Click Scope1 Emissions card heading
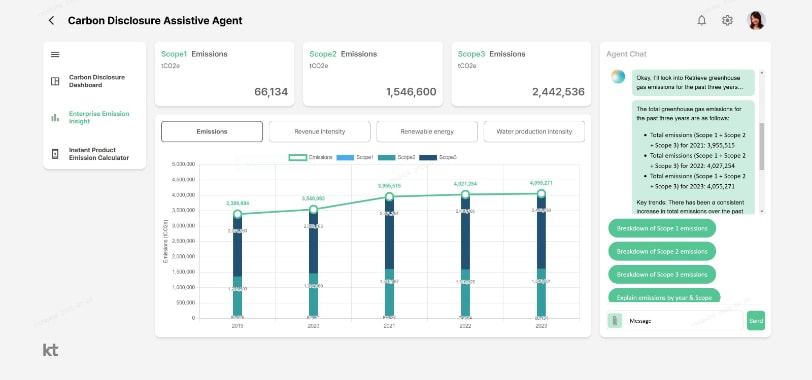This screenshot has height=380, width=812. tap(194, 54)
